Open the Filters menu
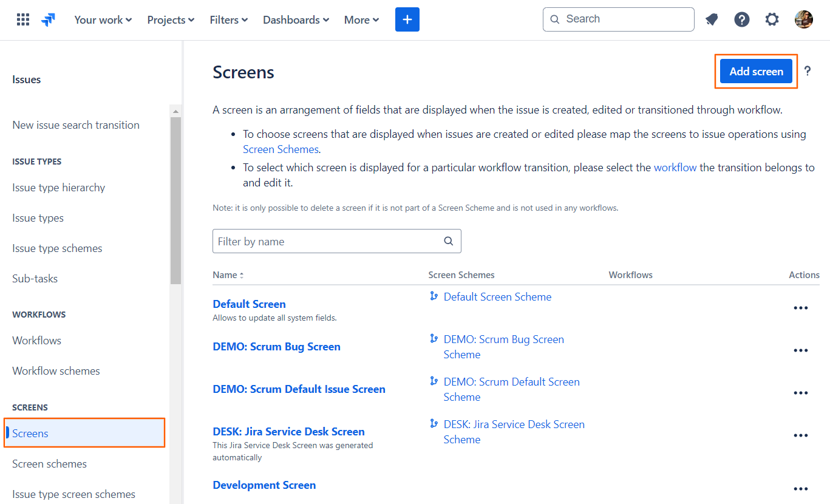This screenshot has width=830, height=504. [228, 19]
